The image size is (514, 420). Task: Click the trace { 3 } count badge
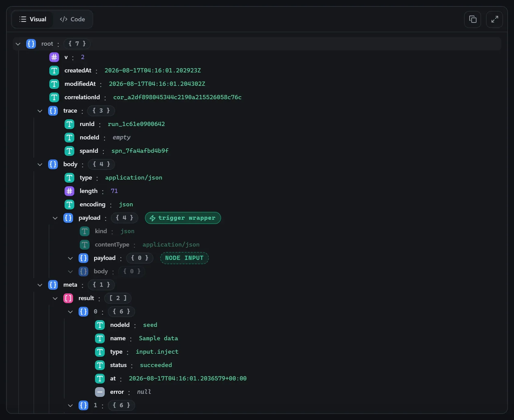[x=101, y=111]
